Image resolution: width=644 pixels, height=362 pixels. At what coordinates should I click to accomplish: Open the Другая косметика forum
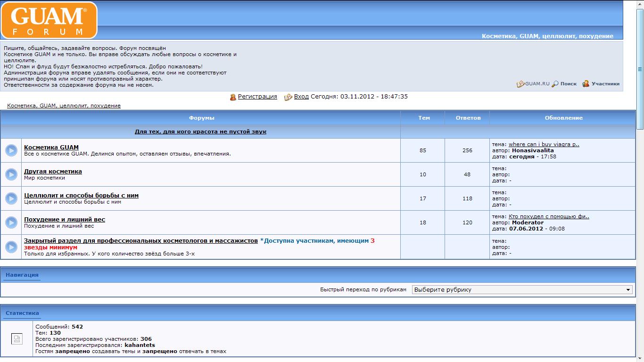pos(53,171)
